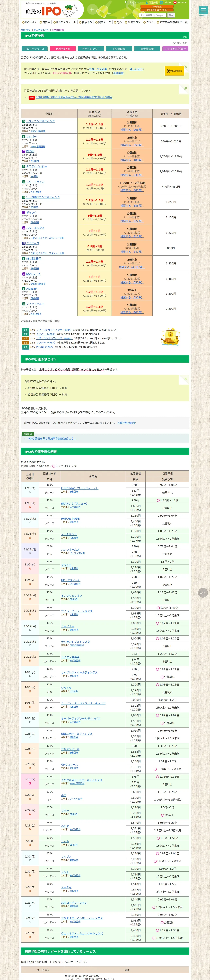Viewport: 210px width, 980px height.
Task: Open HUMAN MADE results link
Action: [70, 519]
